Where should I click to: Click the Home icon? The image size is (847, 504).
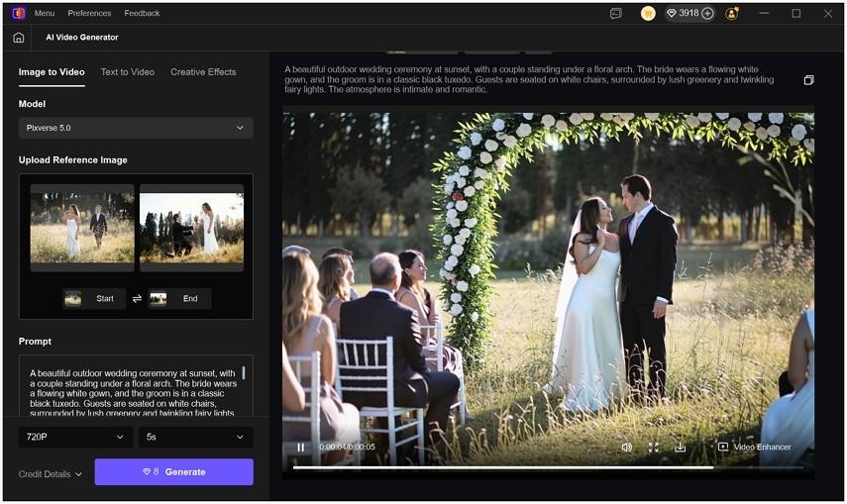click(19, 38)
